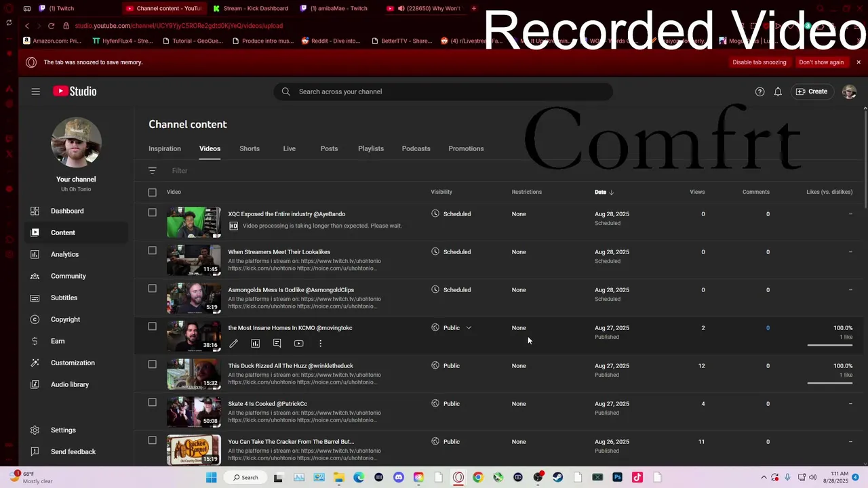Click the YouTube Studio logo
Viewport: 868px width, 488px height.
tap(75, 91)
